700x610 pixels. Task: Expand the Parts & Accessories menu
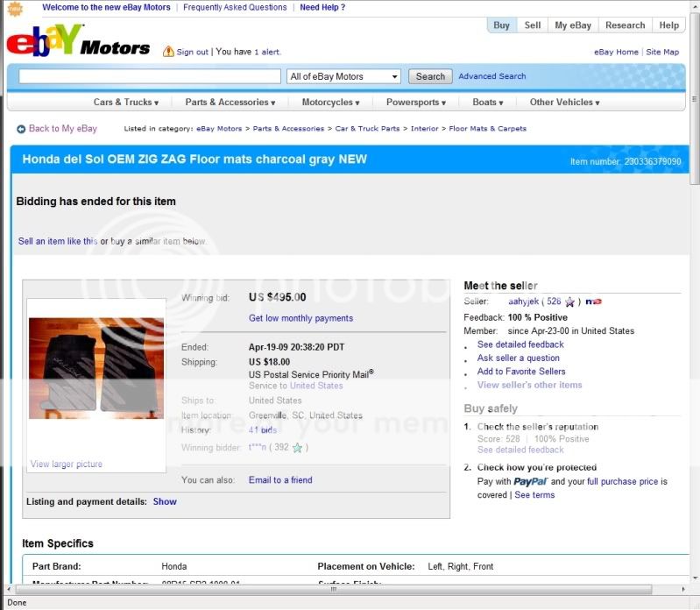click(x=230, y=103)
